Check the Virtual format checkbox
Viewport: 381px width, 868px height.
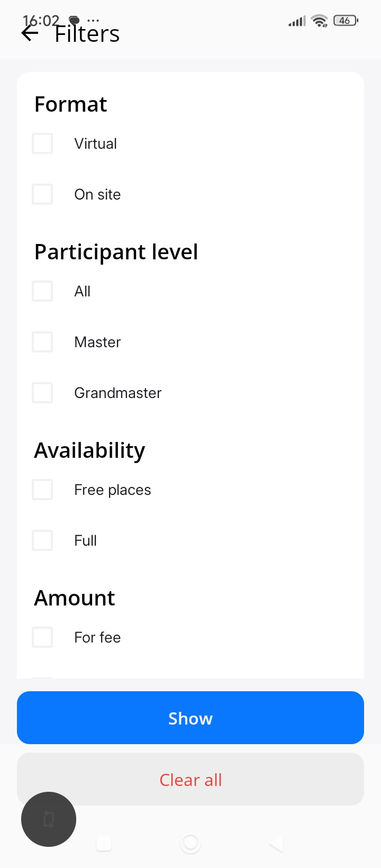(42, 143)
